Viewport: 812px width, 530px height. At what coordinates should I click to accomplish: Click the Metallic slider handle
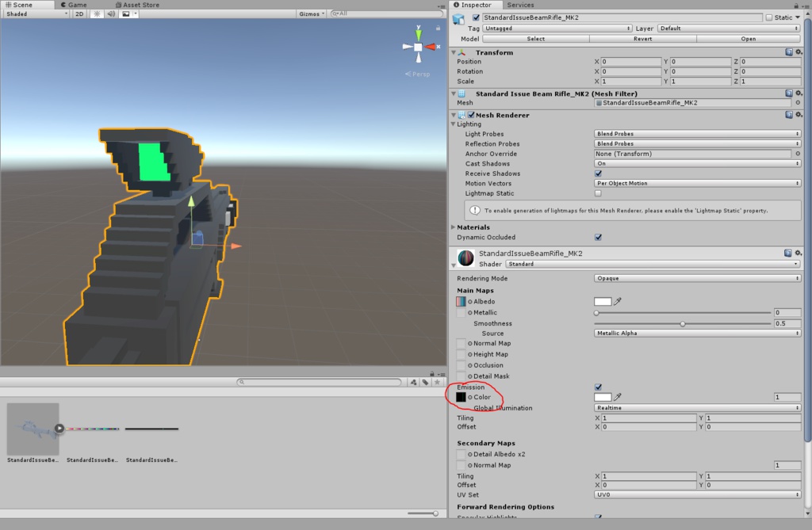point(596,313)
